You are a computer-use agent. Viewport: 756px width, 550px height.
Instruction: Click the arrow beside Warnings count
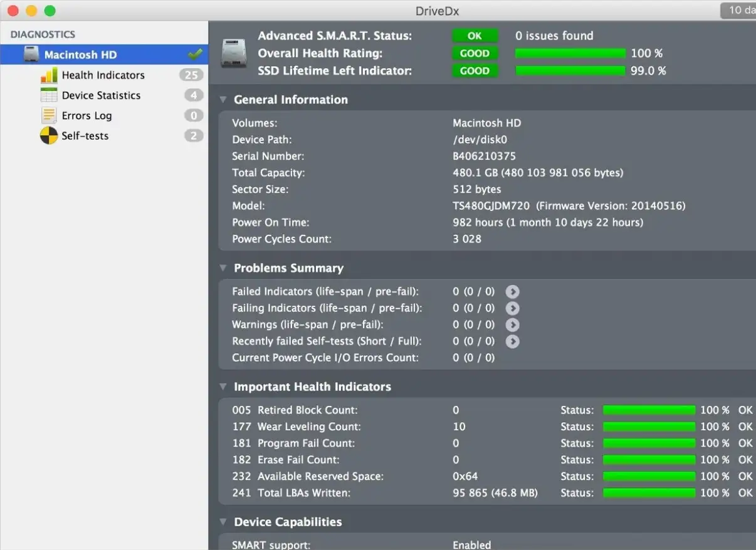pos(513,325)
